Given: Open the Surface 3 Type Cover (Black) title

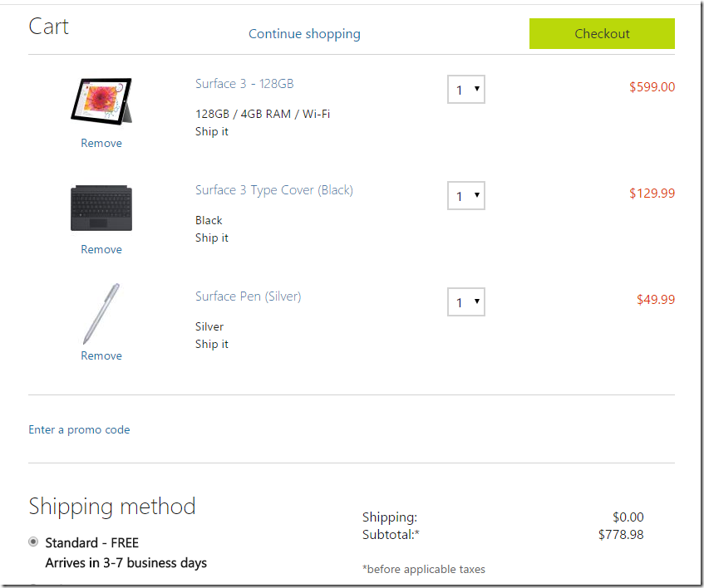Looking at the screenshot, I should point(274,190).
